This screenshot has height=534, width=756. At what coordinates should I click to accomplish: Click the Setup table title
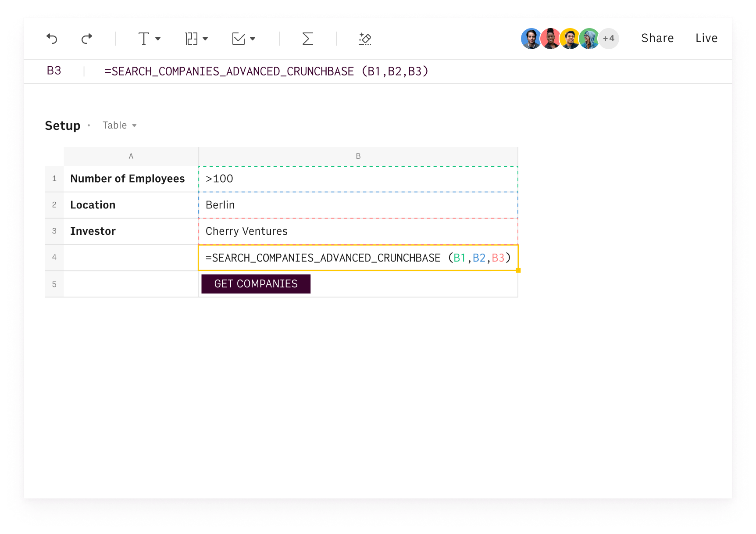point(63,125)
